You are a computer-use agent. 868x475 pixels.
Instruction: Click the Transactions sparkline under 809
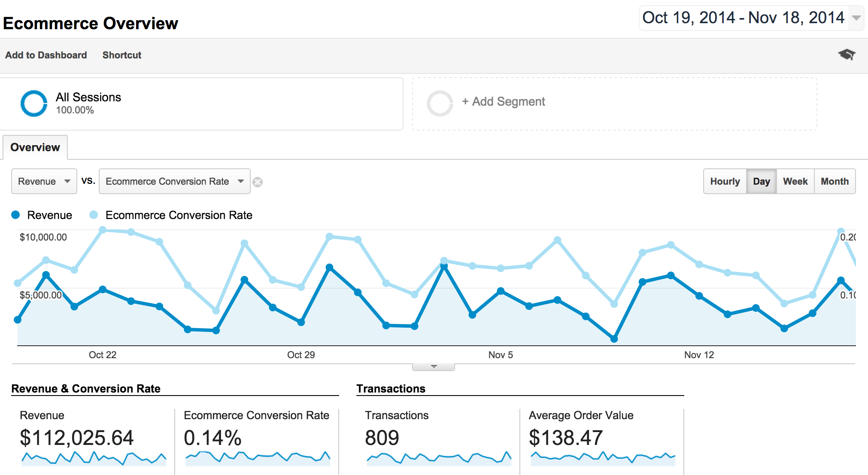pos(439,458)
